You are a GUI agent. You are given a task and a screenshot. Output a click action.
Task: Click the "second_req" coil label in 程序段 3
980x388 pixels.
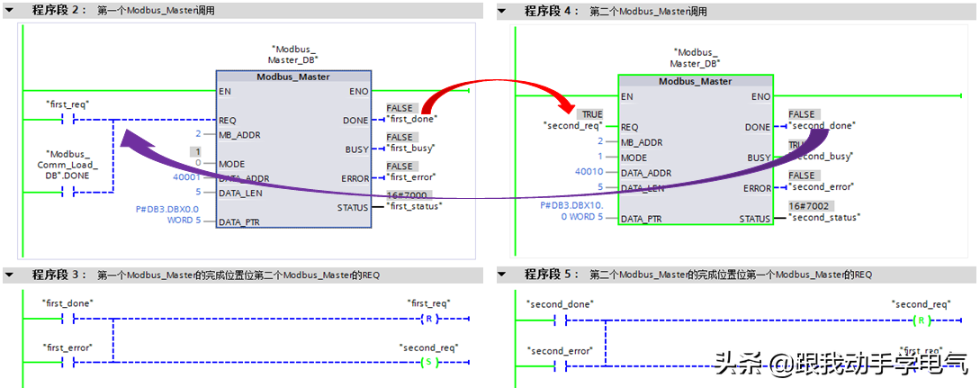[x=428, y=347]
